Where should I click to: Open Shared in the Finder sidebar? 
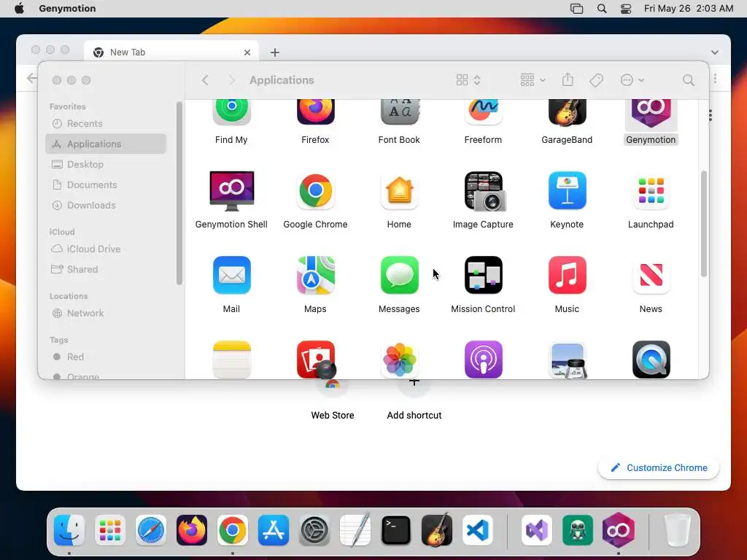click(106, 270)
